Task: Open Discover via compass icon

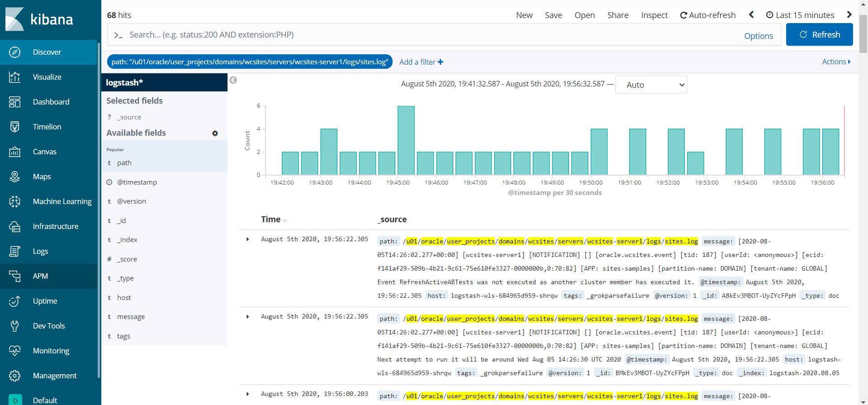Action: [14, 52]
